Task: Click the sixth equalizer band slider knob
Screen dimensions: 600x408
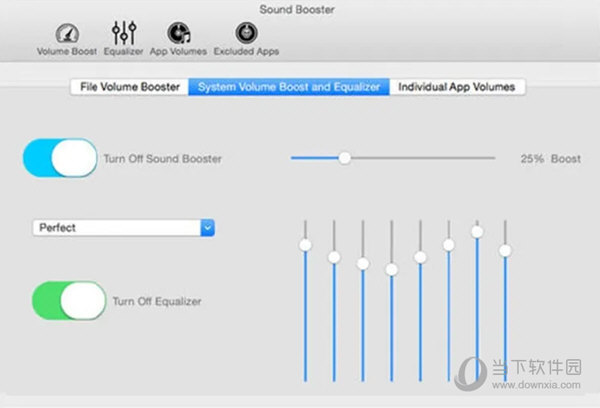Action: 448,245
